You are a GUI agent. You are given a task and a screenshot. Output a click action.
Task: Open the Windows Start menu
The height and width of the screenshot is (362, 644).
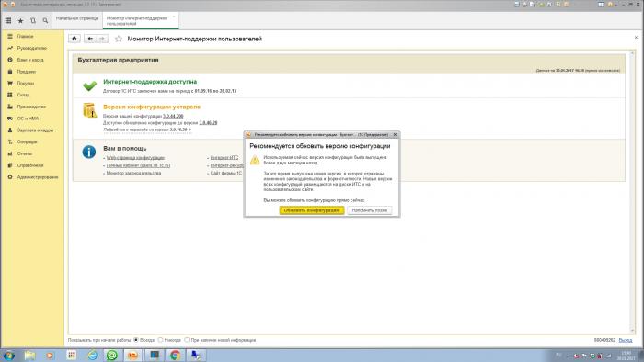coord(8,355)
